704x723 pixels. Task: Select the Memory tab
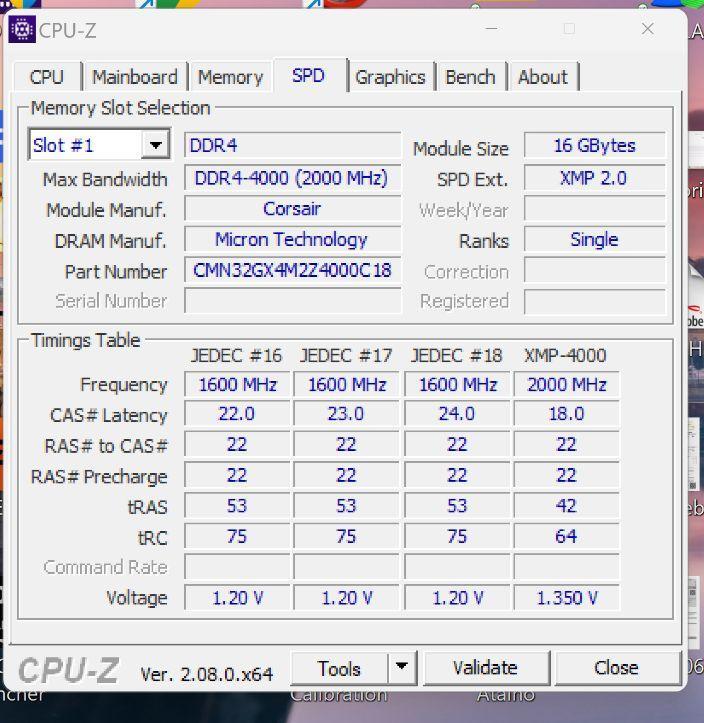231,77
